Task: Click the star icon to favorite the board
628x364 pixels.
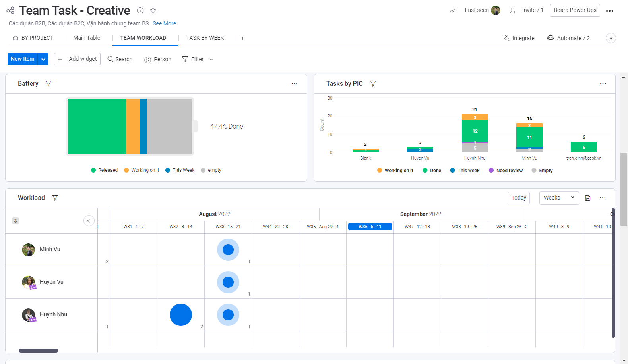Action: 153,10
